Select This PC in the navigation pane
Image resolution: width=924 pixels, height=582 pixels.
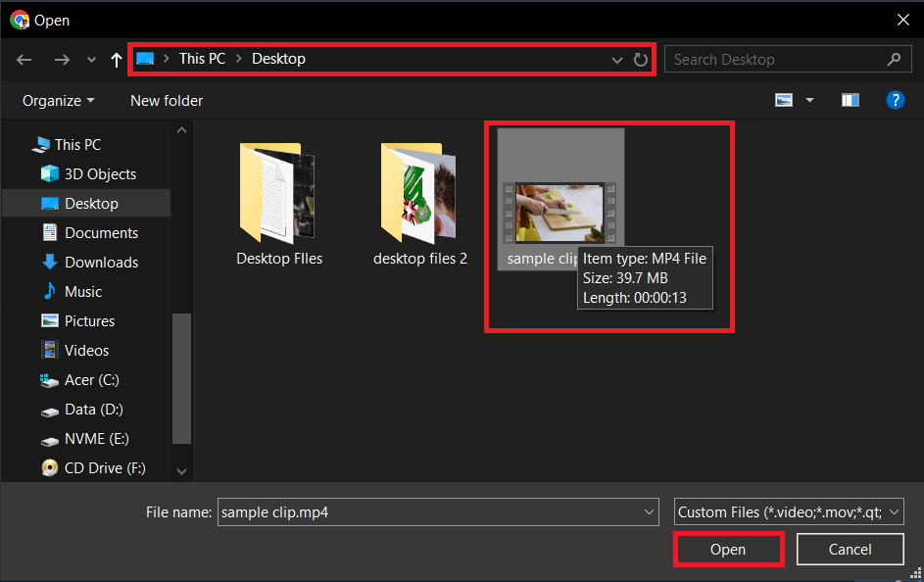[x=74, y=144]
